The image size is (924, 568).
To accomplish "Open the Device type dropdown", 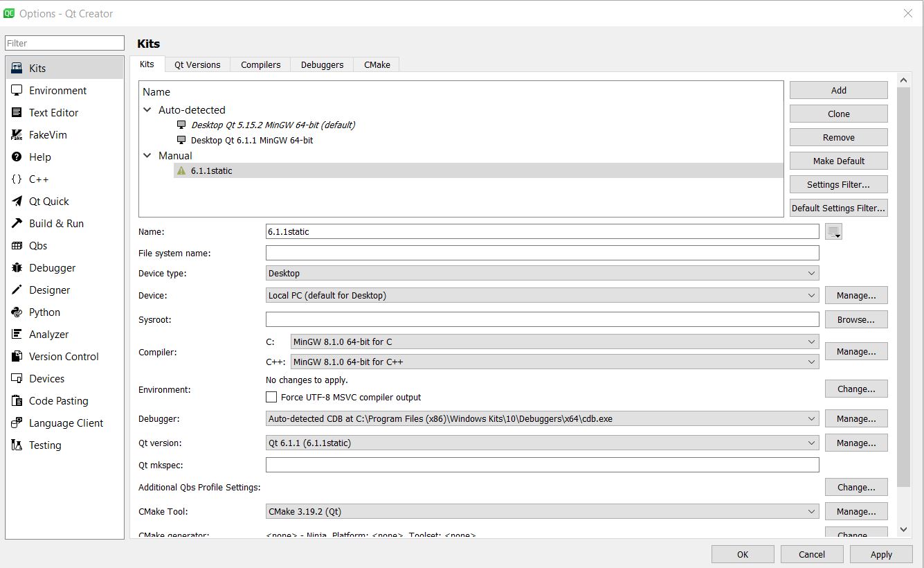I will pos(543,273).
